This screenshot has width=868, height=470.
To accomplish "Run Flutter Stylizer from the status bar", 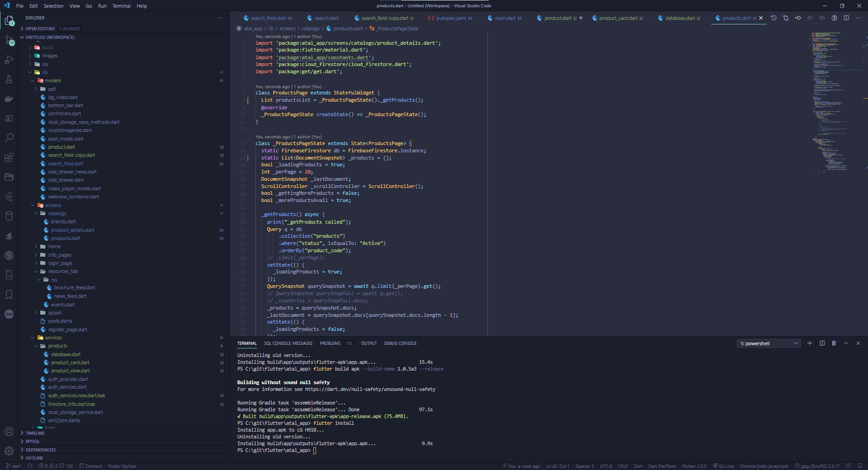I will [x=122, y=466].
